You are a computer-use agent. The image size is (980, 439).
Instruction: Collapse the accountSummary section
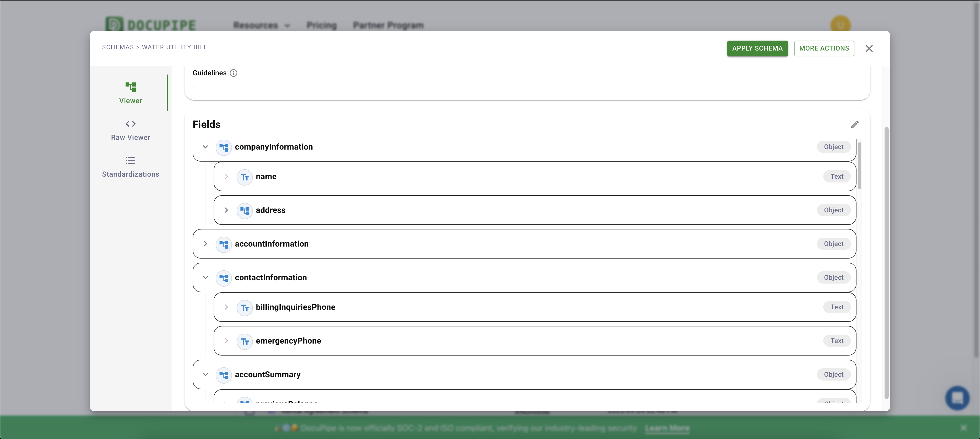click(205, 375)
